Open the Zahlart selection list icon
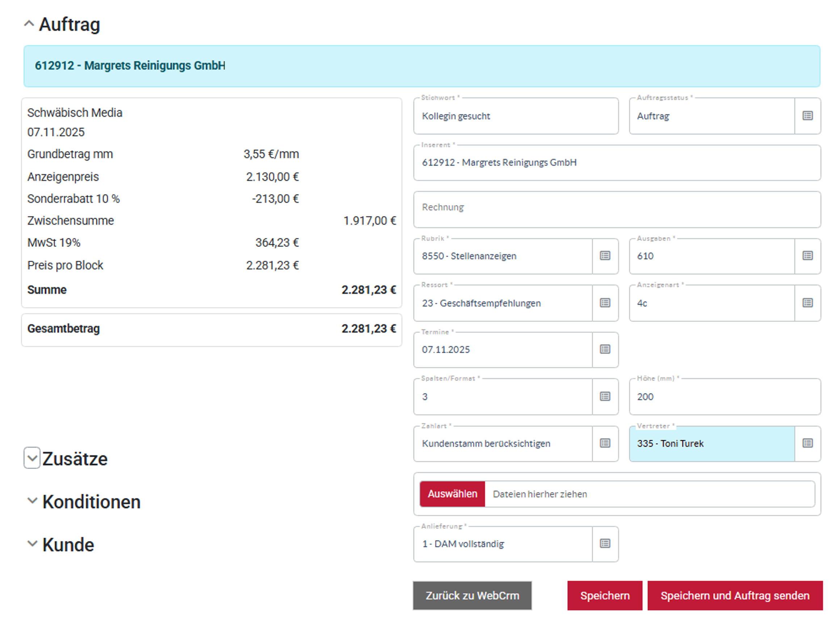The height and width of the screenshot is (626, 840). (605, 444)
